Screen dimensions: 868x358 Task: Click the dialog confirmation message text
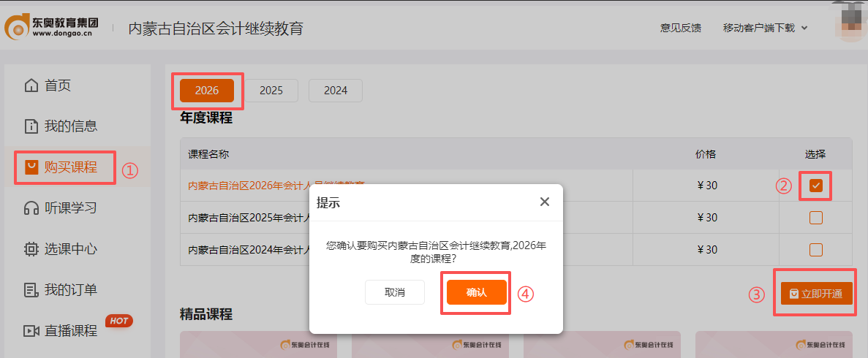coord(437,252)
